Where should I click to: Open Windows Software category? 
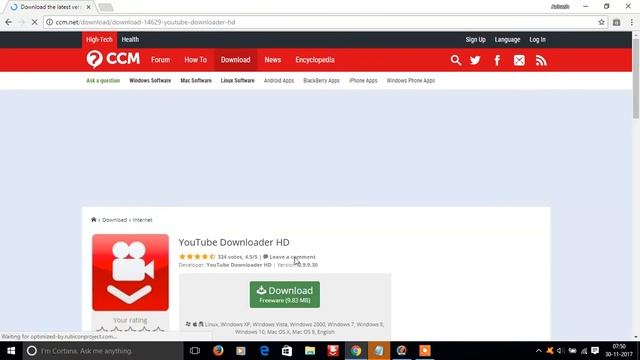150,80
